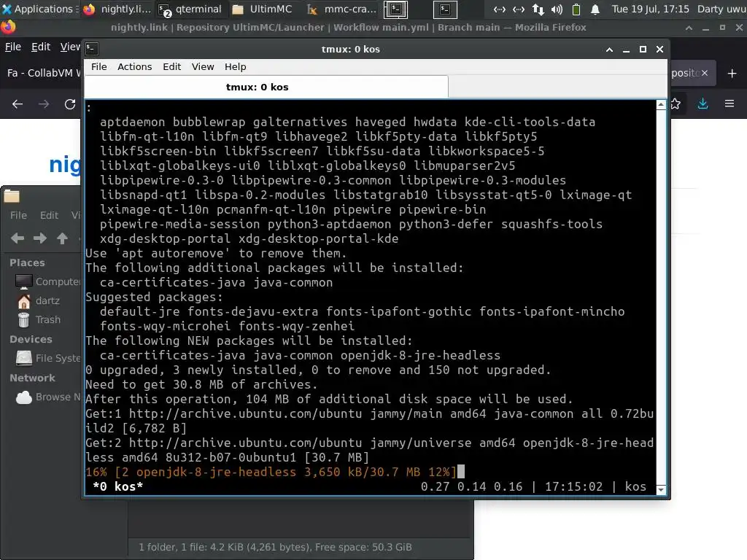The image size is (747, 560).
Task: Open the notification bell icon
Action: 595,9
